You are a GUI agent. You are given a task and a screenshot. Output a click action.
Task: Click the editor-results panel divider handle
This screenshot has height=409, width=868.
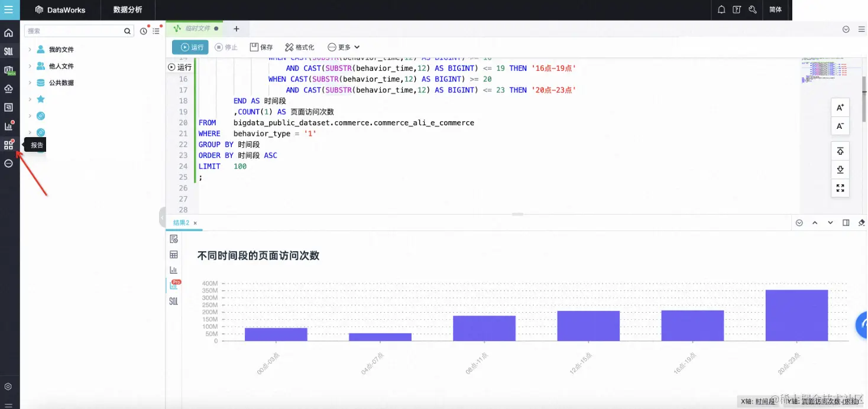[x=517, y=214]
